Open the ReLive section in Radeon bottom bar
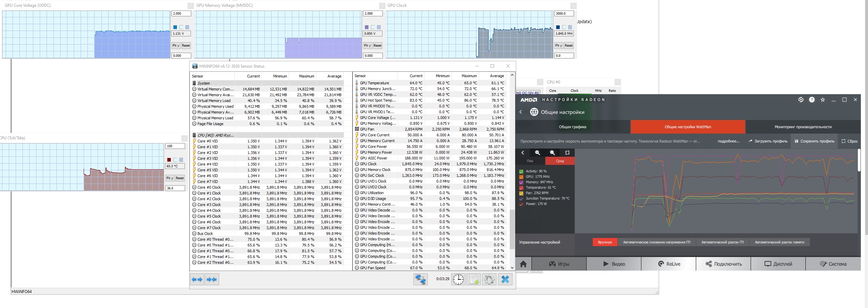Screen dimensions: 868x308 pos(669,264)
